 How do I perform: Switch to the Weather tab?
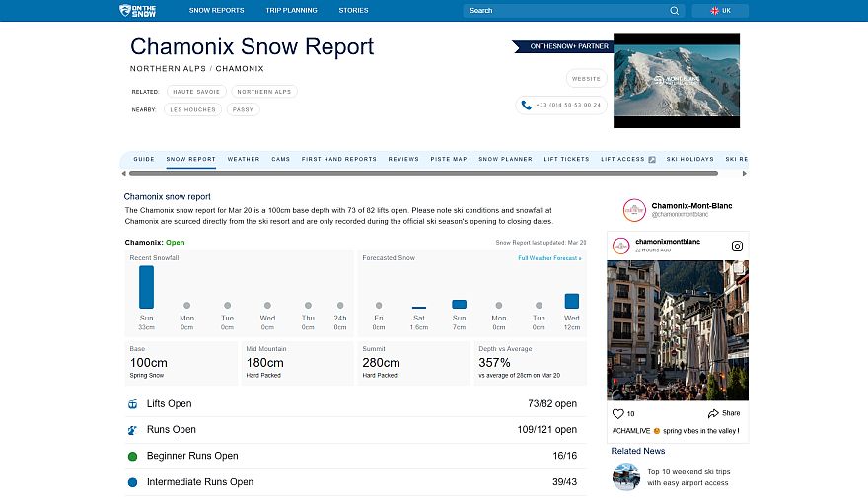[x=244, y=159]
